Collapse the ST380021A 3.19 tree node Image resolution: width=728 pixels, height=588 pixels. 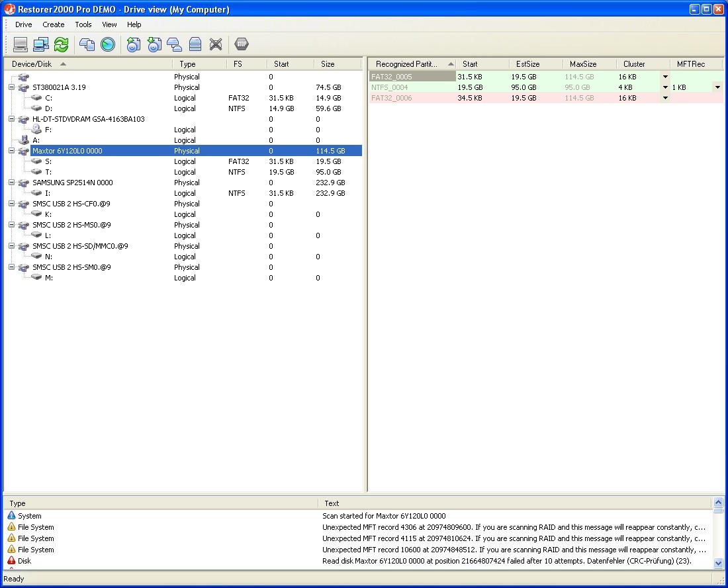(x=12, y=87)
